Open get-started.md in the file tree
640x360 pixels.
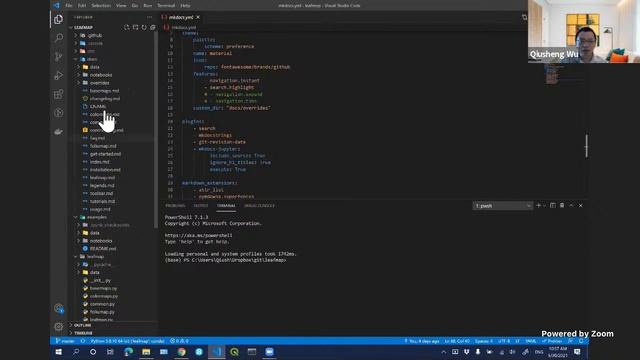coord(105,154)
